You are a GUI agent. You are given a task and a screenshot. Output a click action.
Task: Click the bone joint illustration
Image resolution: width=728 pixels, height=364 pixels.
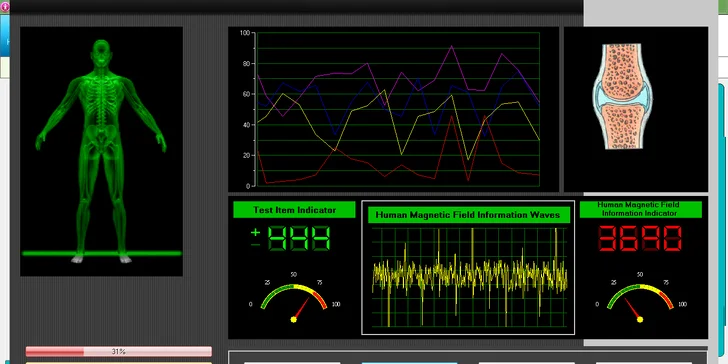[x=622, y=97]
